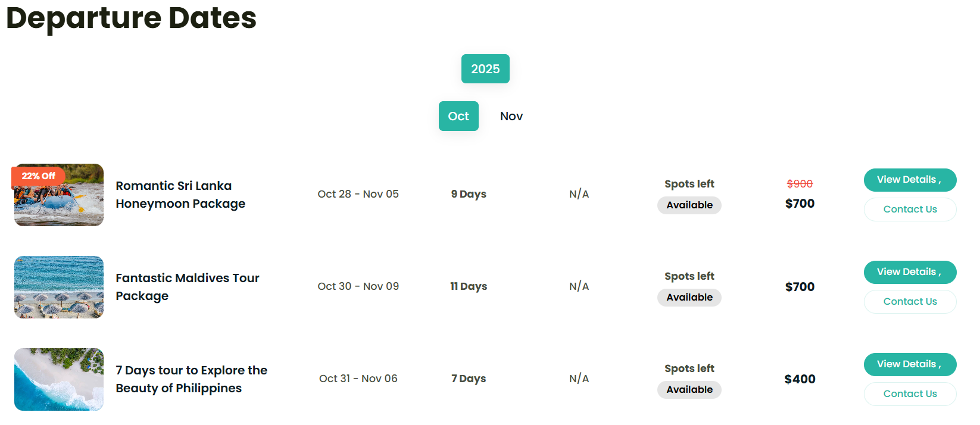Open Romantic Sri Lanka Honeymoon Package title
The height and width of the screenshot is (425, 980).
tap(180, 195)
